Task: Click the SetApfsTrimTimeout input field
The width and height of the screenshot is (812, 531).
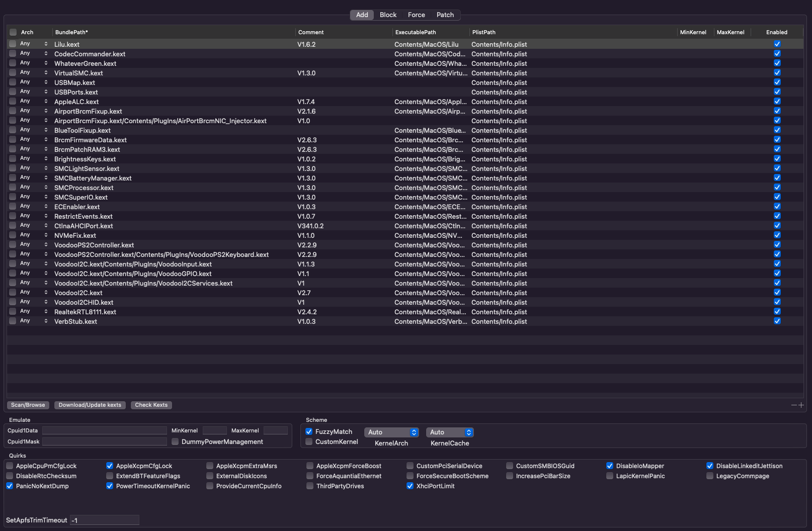Action: (104, 520)
